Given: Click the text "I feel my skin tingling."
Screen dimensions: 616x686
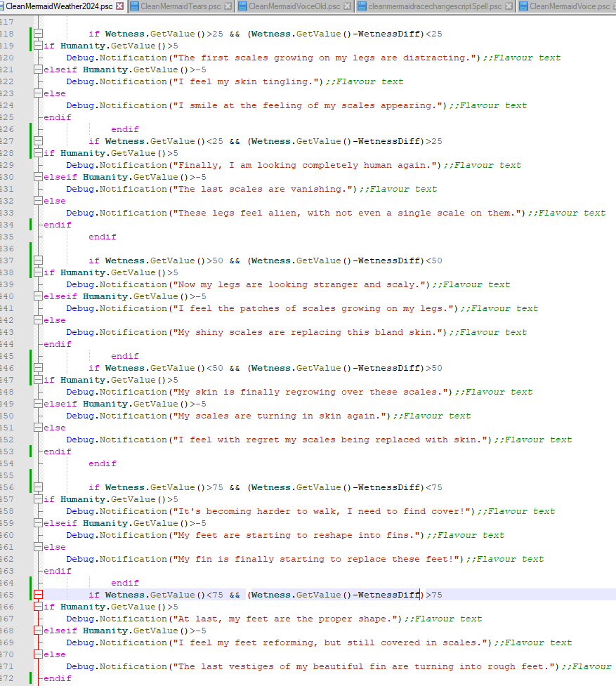Looking at the screenshot, I should pyautogui.click(x=248, y=81).
